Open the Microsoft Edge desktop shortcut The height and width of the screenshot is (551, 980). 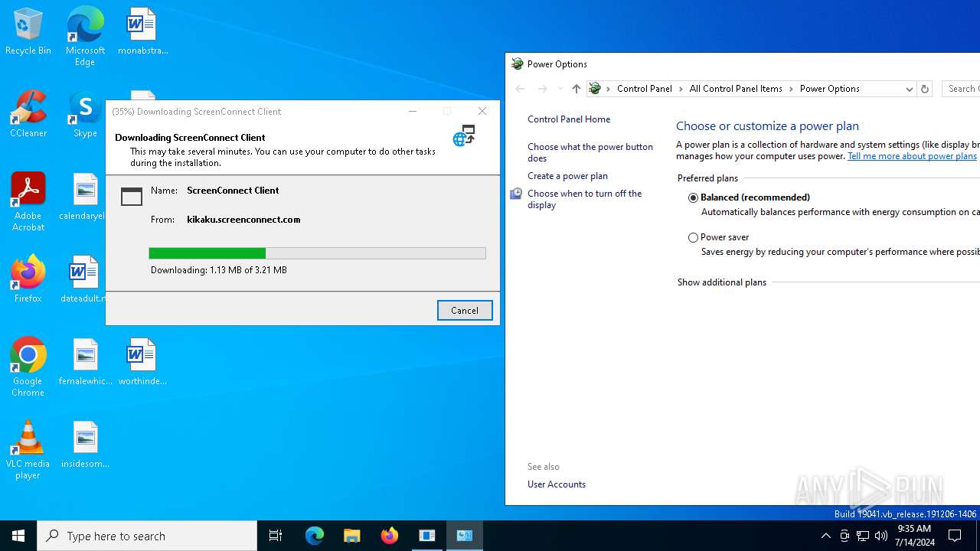pos(85,36)
